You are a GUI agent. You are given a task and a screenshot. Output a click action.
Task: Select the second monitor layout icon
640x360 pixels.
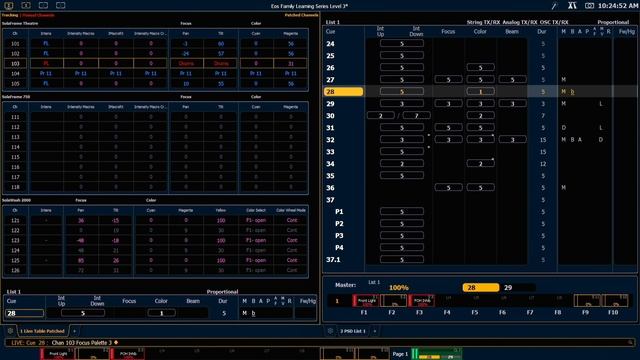point(26,5)
